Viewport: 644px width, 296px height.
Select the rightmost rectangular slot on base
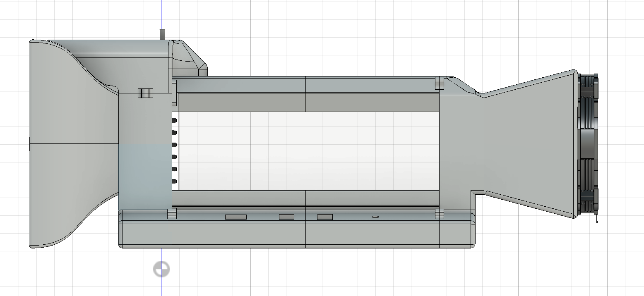click(325, 217)
